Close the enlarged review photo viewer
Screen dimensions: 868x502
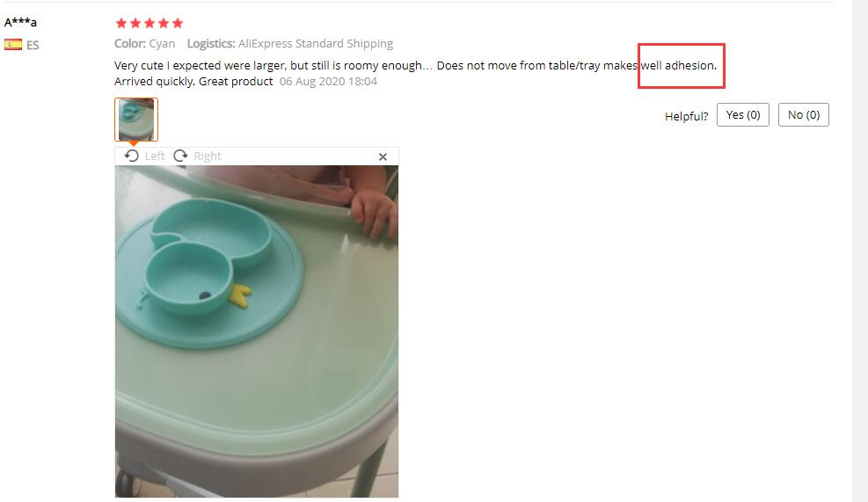(x=383, y=156)
